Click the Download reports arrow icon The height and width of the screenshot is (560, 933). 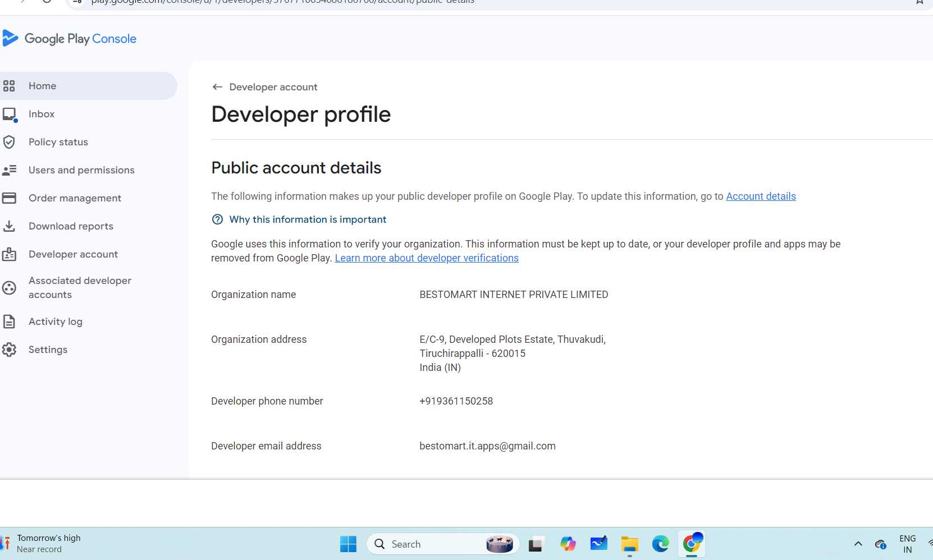pyautogui.click(x=9, y=226)
